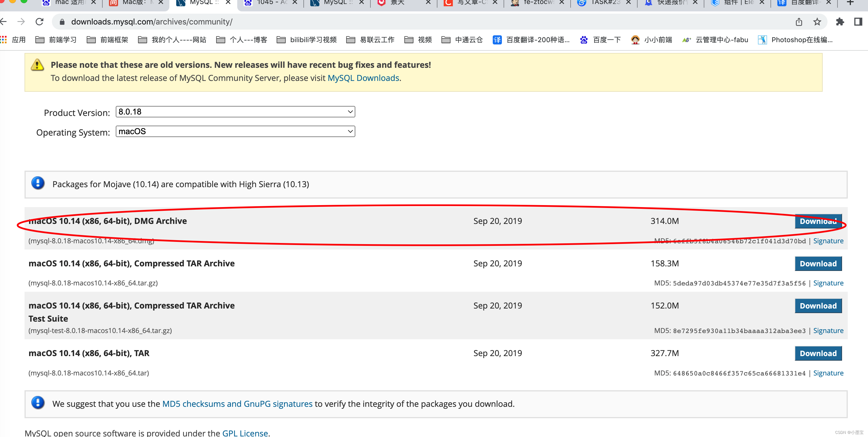Click the MD5 value of the TAR package
This screenshot has width=868, height=437.
point(739,373)
